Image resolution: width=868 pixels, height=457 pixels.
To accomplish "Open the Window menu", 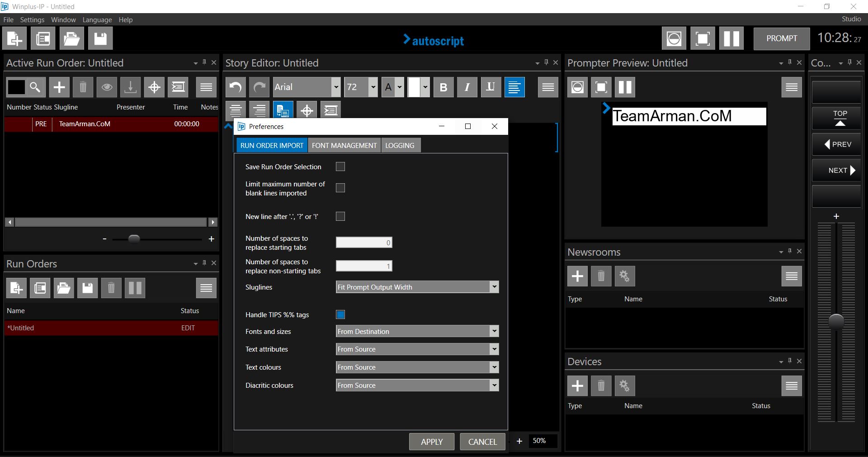I will [63, 20].
